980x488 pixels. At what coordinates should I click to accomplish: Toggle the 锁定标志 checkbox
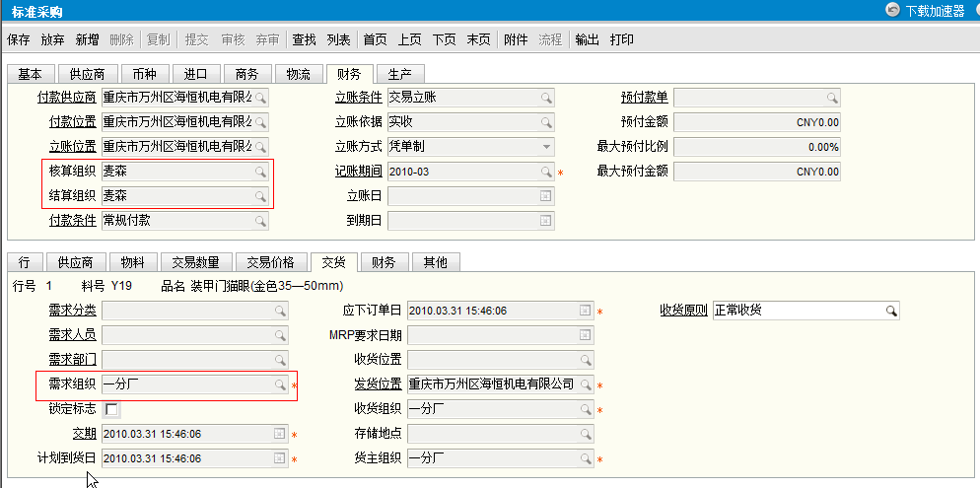click(111, 410)
